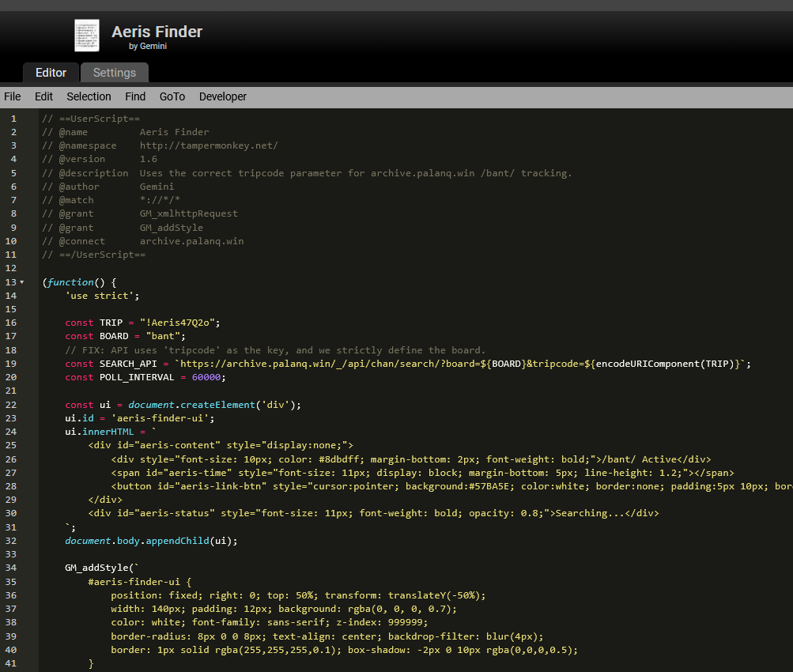This screenshot has height=672, width=793.
Task: Click the 'by Gemini' author text
Action: pyautogui.click(x=148, y=46)
